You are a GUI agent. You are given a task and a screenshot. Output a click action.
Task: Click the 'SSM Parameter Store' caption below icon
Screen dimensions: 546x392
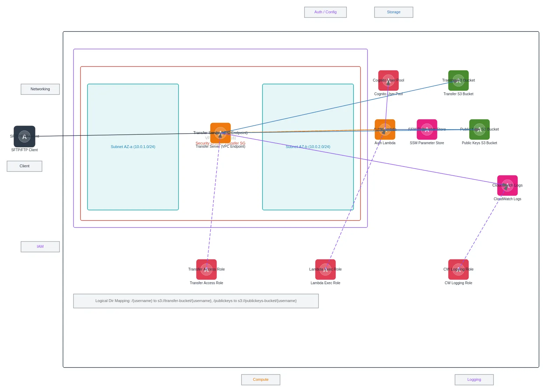(x=427, y=143)
